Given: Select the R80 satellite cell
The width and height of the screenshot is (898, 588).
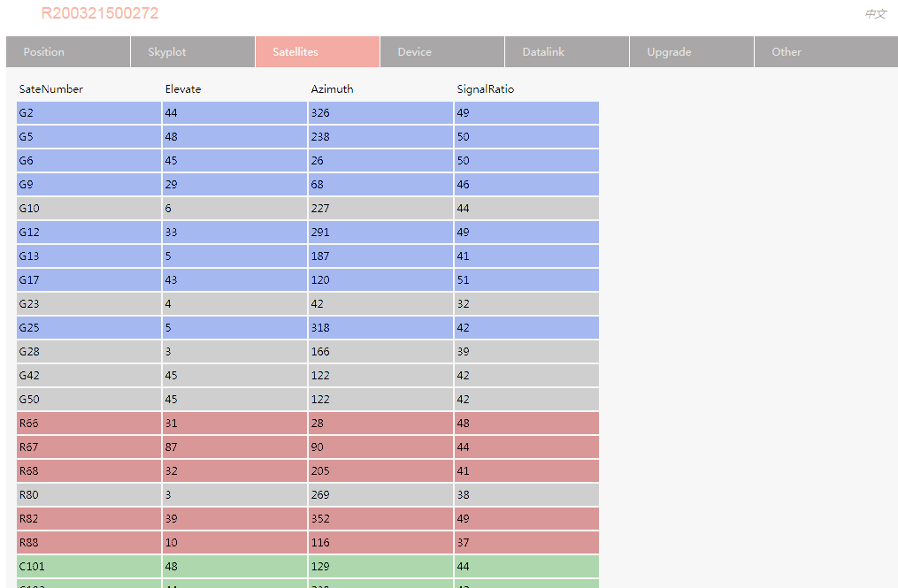Looking at the screenshot, I should tap(88, 494).
